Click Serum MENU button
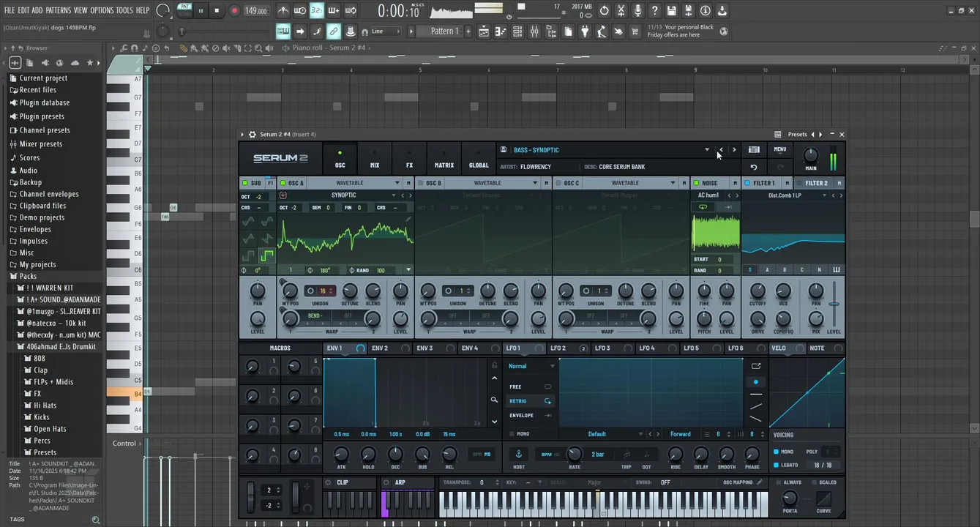 pyautogui.click(x=780, y=149)
